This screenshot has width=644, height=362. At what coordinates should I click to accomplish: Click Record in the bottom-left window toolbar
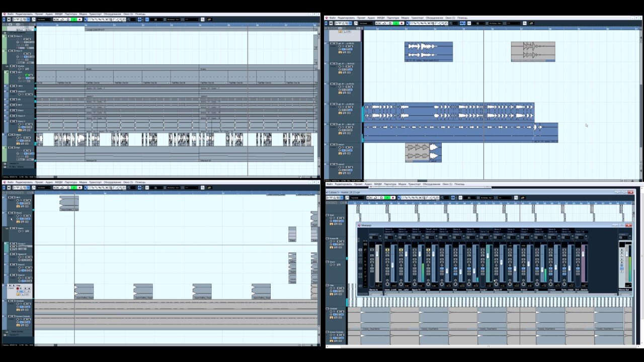(79, 188)
